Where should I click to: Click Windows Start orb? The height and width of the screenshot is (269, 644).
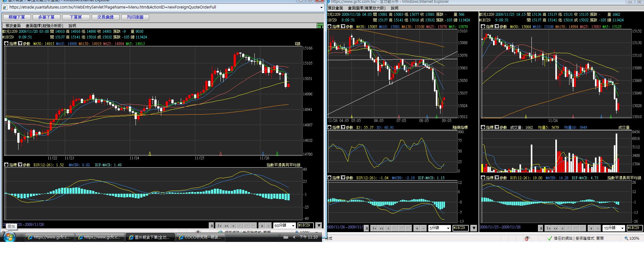(x=9, y=237)
